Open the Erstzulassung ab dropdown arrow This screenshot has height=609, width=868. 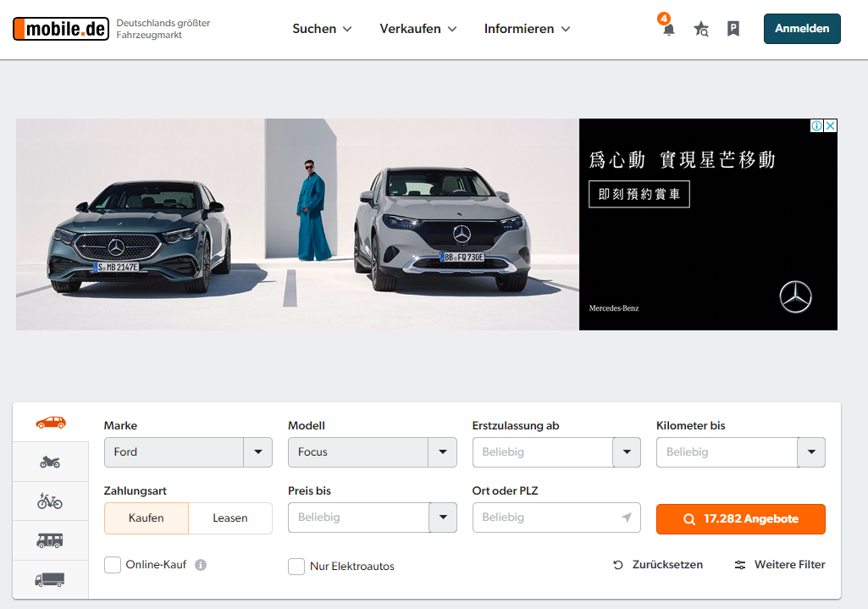point(627,452)
